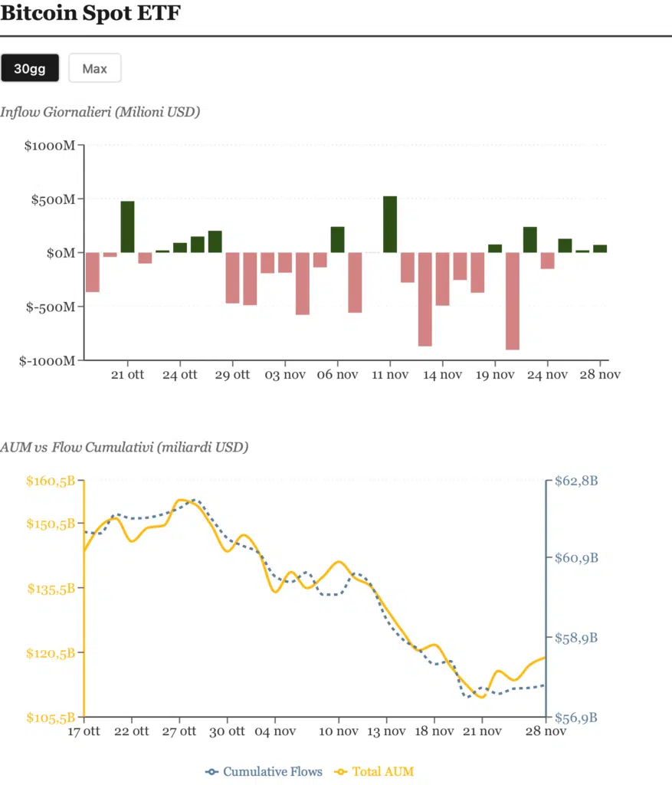Screen dimensions: 672x785
Task: Select the Inflow Giornalieri chart heading
Action: click(x=100, y=112)
